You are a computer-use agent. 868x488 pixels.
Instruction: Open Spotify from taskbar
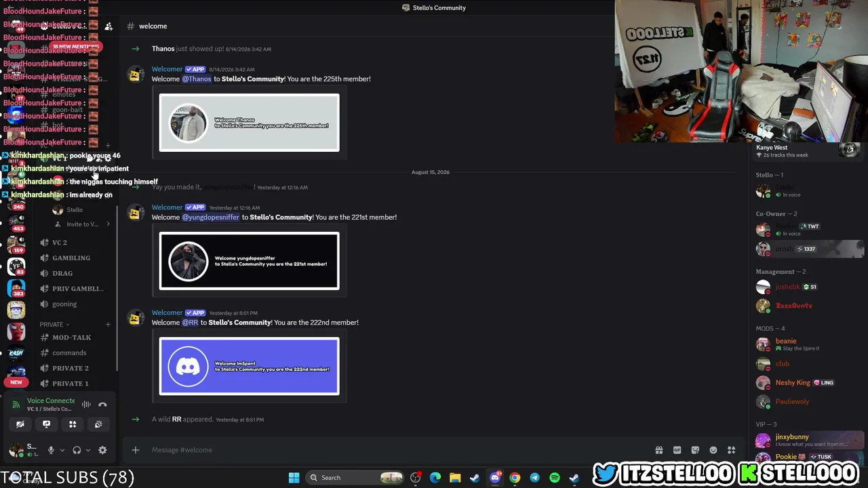[554, 478]
